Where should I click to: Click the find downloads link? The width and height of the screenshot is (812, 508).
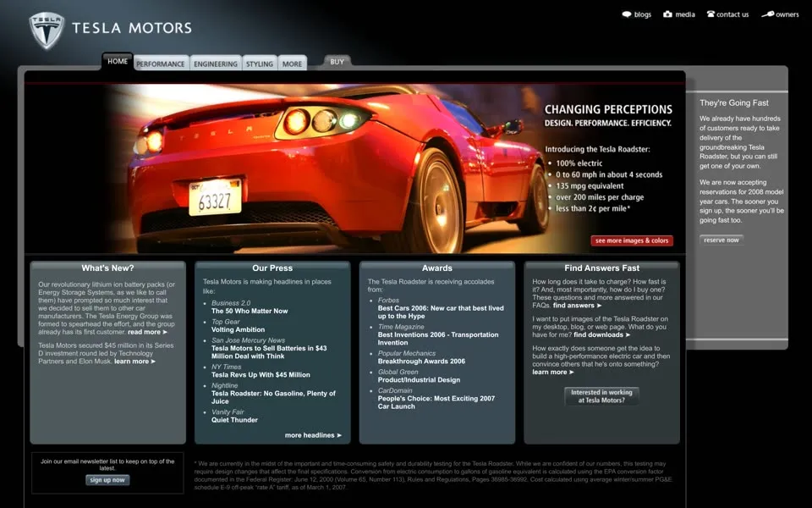click(x=601, y=335)
